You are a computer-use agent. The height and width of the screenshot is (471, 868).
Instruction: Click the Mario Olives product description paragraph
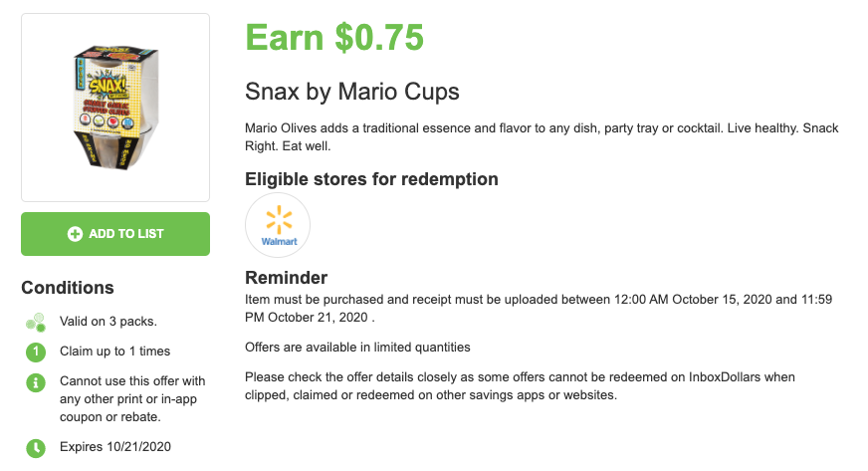[542, 137]
